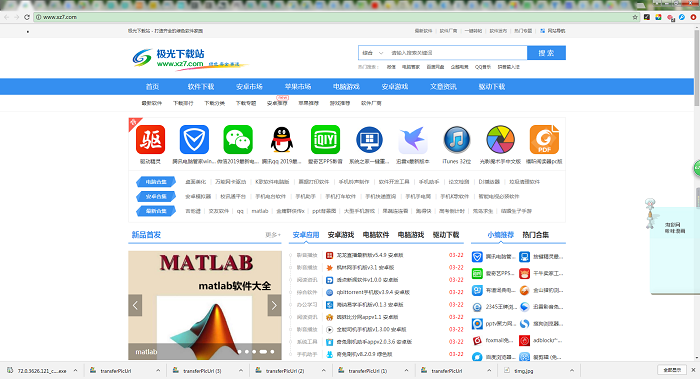Bookmark this page with the star icon
This screenshot has height=379, width=700.
[x=635, y=17]
